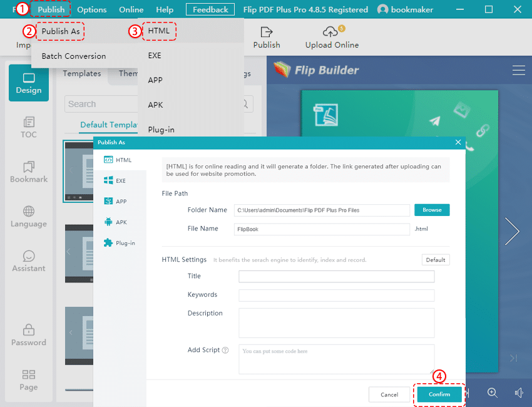This screenshot has width=532, height=407.
Task: Click the Publish toolbar icon
Action: tap(267, 38)
